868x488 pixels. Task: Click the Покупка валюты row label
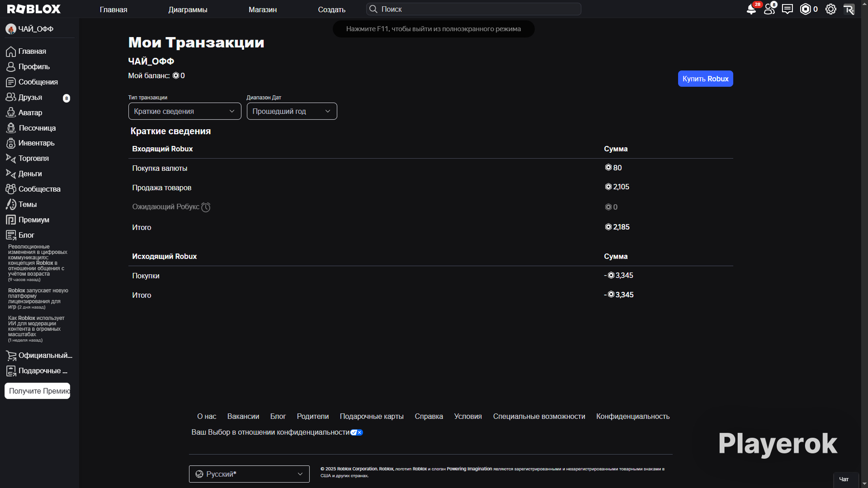pyautogui.click(x=160, y=168)
